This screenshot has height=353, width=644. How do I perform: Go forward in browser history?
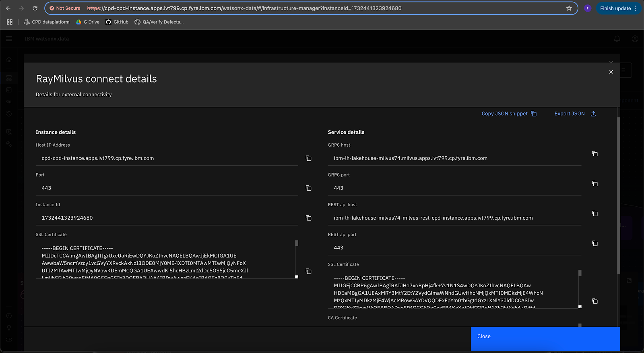(21, 8)
